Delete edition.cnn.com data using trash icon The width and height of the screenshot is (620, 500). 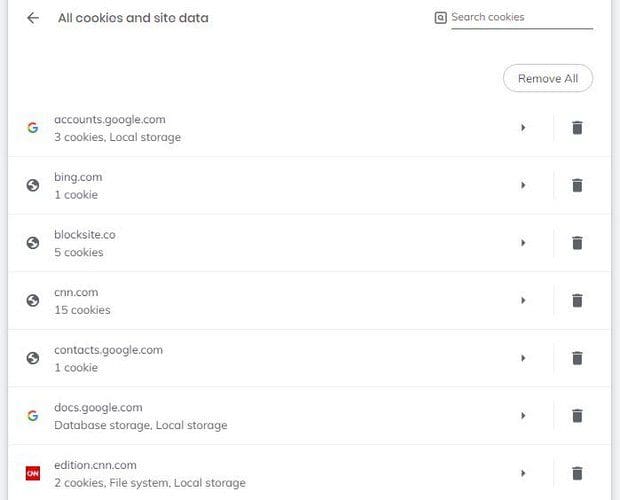(577, 473)
